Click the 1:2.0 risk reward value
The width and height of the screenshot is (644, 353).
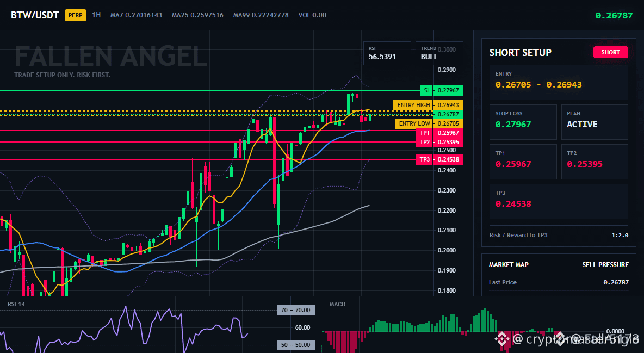(620, 236)
